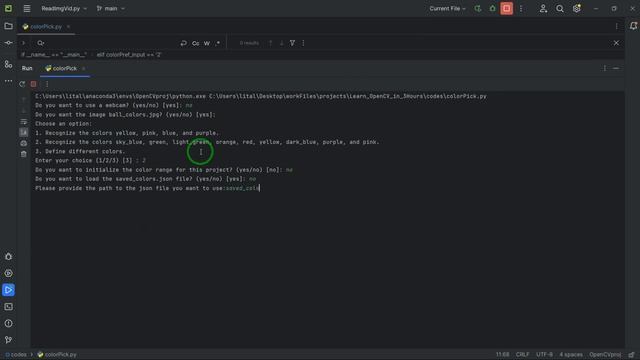
Task: Click the print console icon
Action: (x=24, y=143)
